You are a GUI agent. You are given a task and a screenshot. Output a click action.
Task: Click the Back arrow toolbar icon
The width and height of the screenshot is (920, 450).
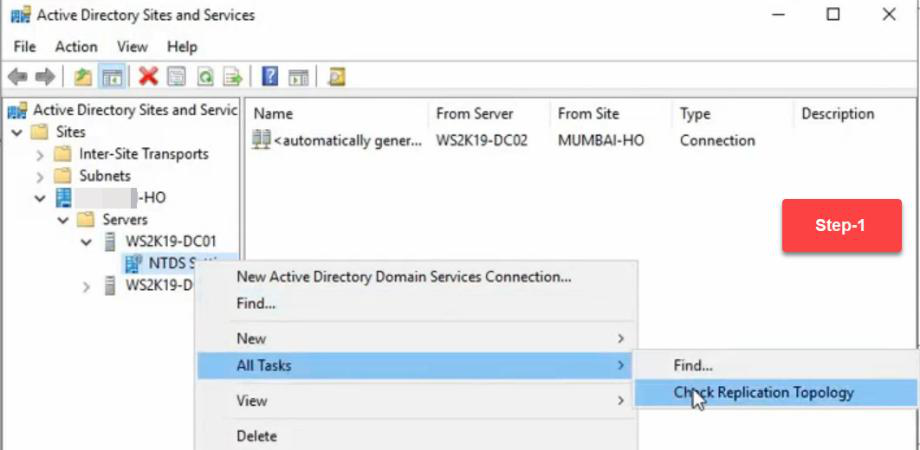click(18, 76)
